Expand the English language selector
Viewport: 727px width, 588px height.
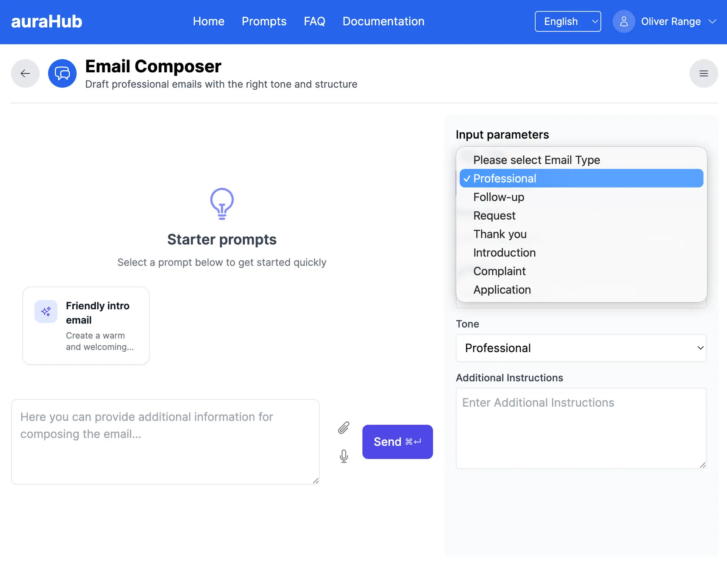pos(568,21)
